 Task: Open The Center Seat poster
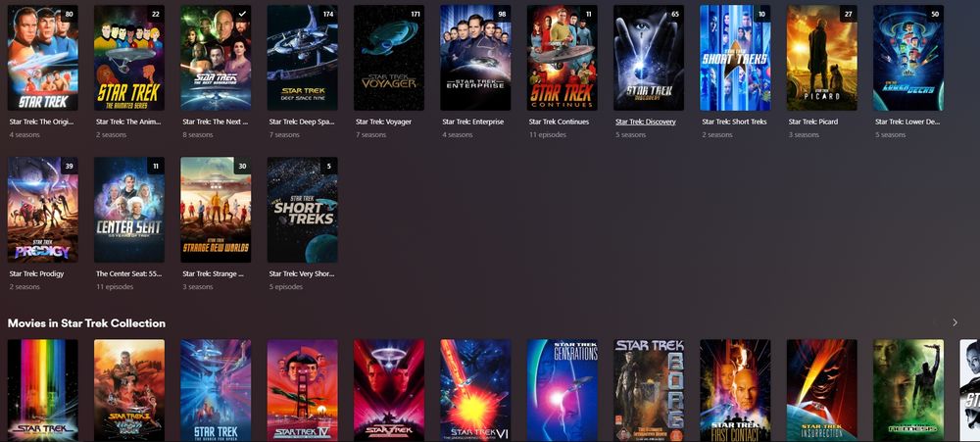click(129, 210)
